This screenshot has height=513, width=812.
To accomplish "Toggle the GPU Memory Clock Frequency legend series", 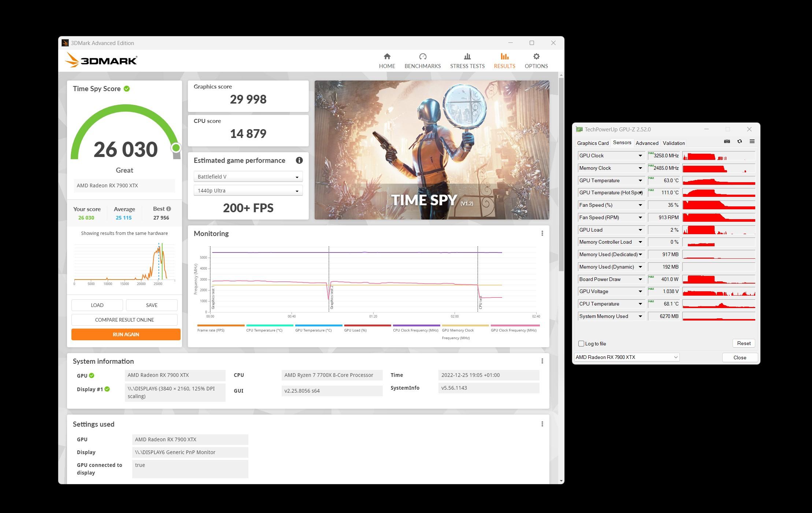I will pyautogui.click(x=465, y=332).
